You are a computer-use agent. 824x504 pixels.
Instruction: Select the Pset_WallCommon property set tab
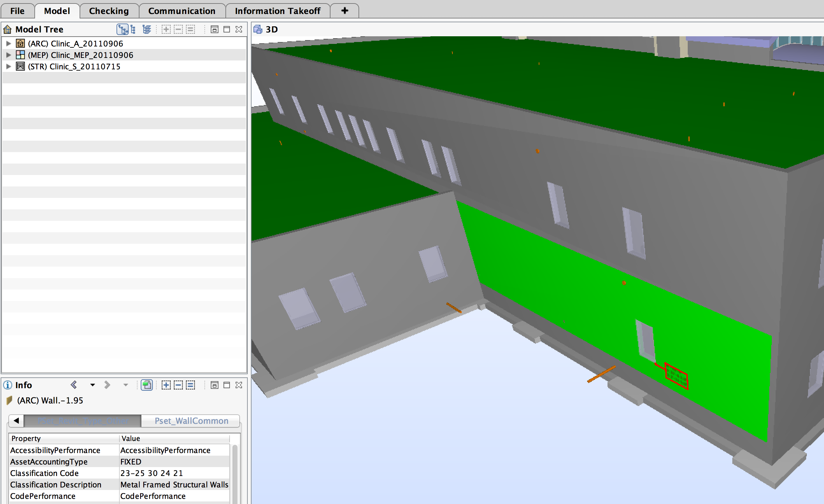click(x=191, y=421)
